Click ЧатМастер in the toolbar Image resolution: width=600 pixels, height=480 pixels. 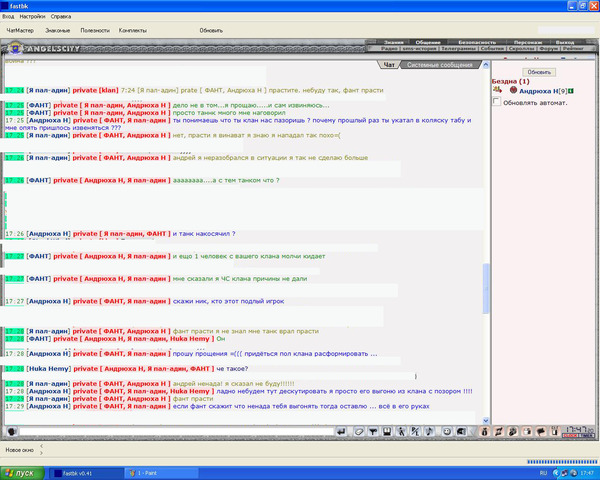(x=20, y=30)
